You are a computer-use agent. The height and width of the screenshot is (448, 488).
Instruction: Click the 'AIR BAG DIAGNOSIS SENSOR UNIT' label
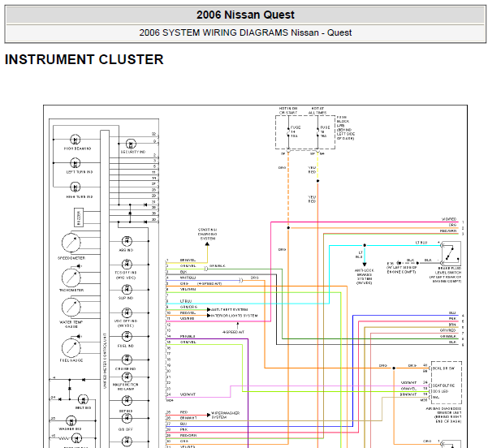pos(444,415)
